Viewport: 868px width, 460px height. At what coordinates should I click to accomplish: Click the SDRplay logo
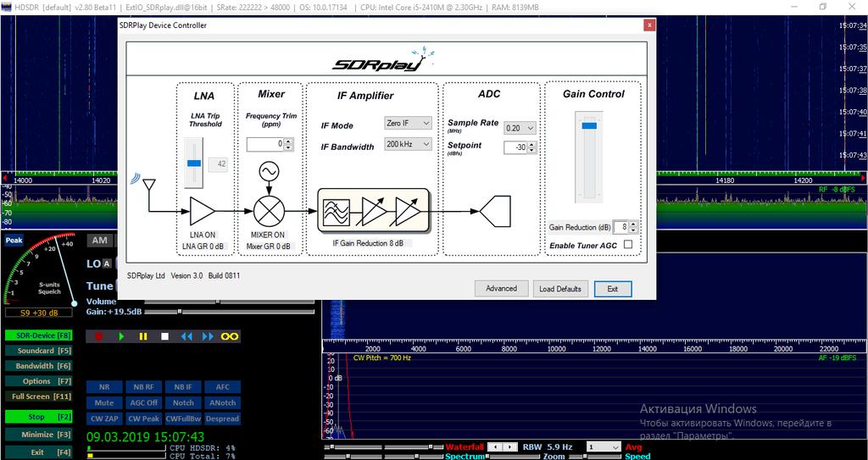click(x=383, y=61)
